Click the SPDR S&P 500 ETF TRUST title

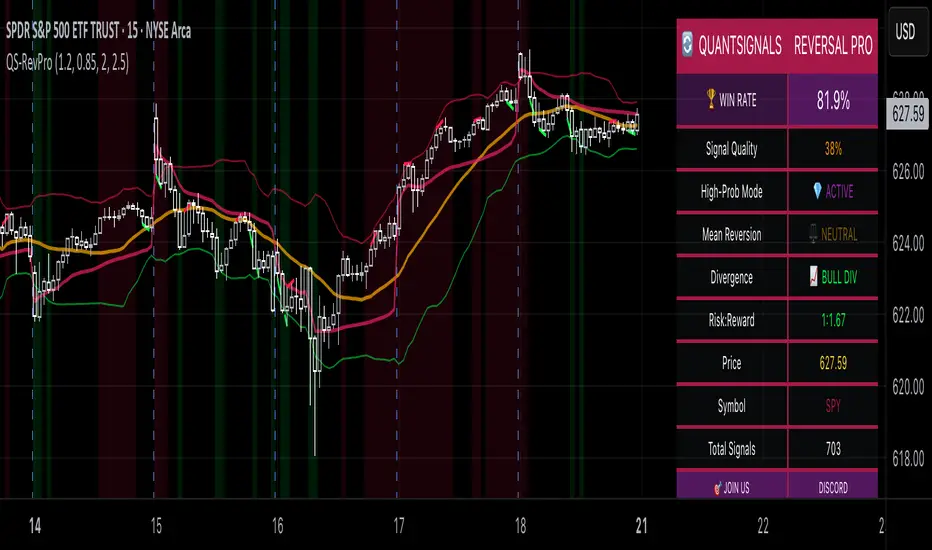click(98, 31)
